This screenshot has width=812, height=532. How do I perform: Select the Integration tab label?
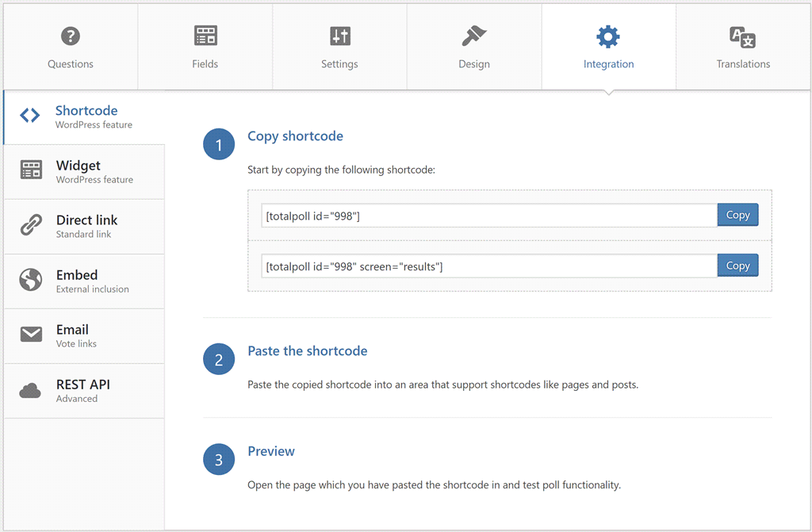click(608, 64)
